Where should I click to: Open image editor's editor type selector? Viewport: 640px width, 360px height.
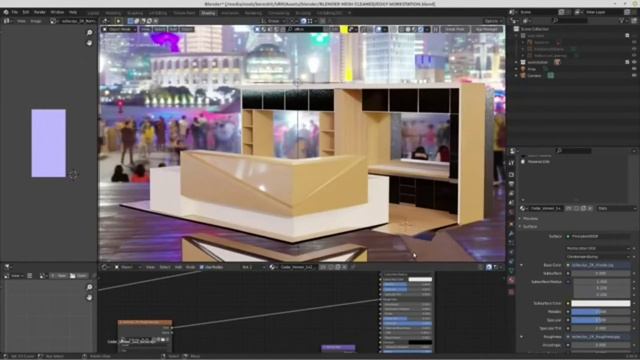8,21
